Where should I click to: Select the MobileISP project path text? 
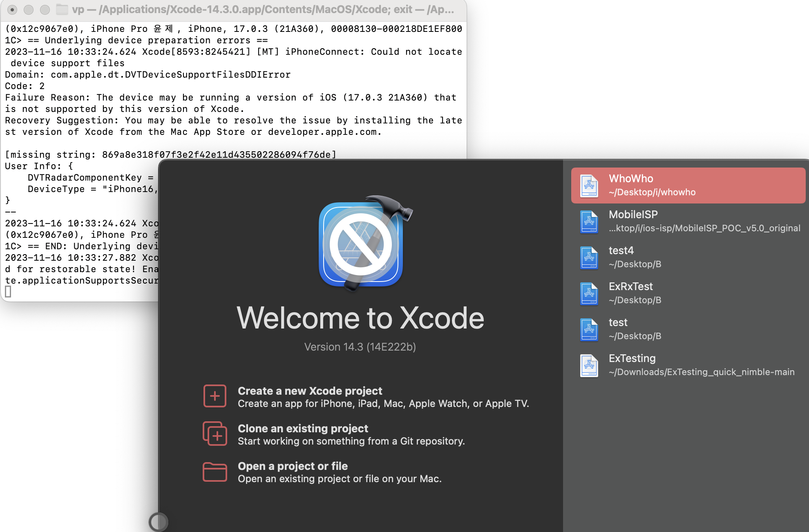(x=704, y=228)
